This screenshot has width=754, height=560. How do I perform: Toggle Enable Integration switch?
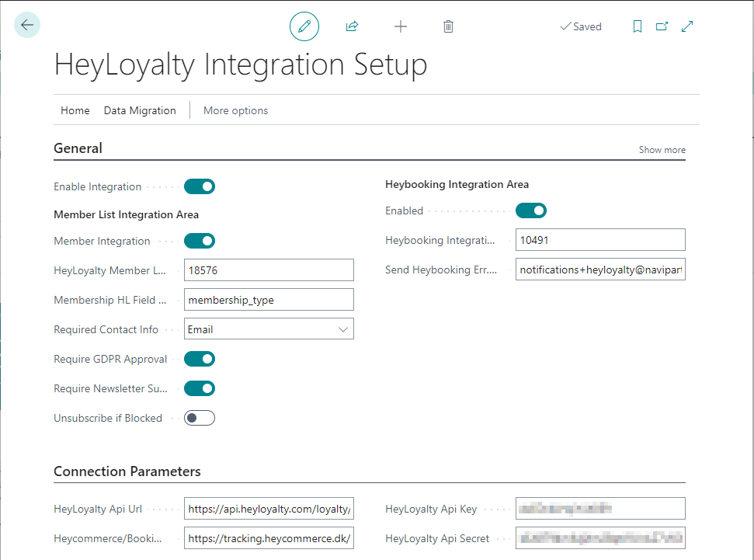(200, 186)
